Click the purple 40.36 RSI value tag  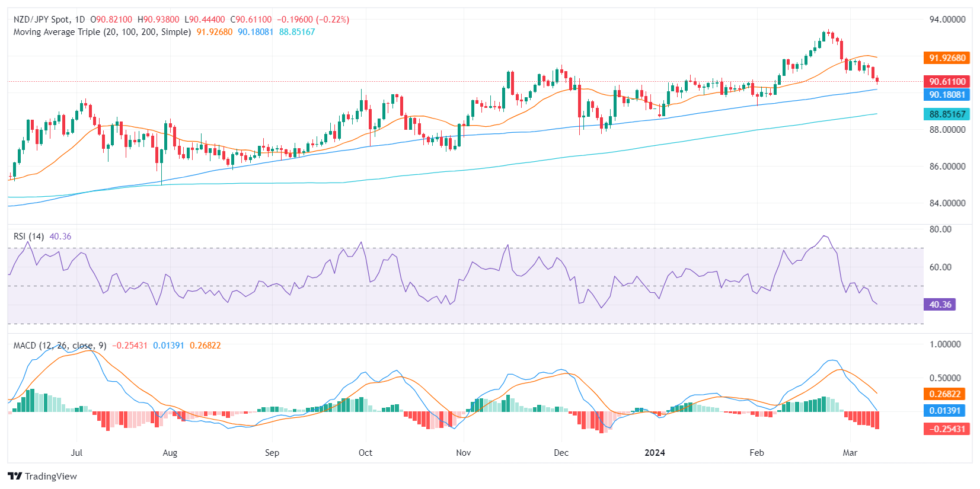click(x=940, y=305)
